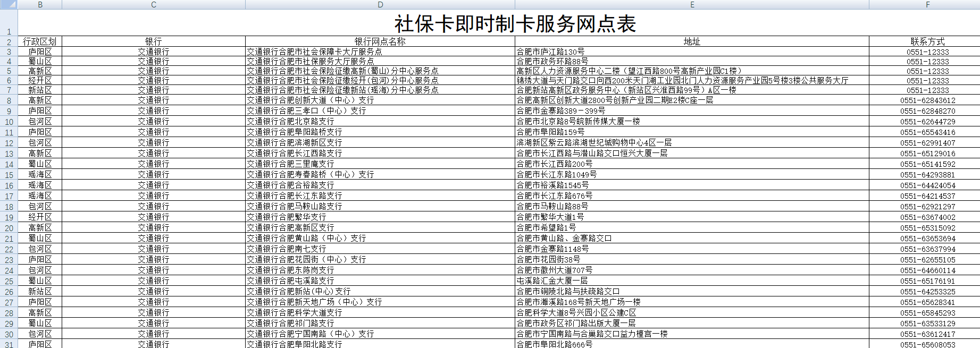Click address 合肥市长江东路1049号
Screen dimensions: 980x348
tap(692, 174)
